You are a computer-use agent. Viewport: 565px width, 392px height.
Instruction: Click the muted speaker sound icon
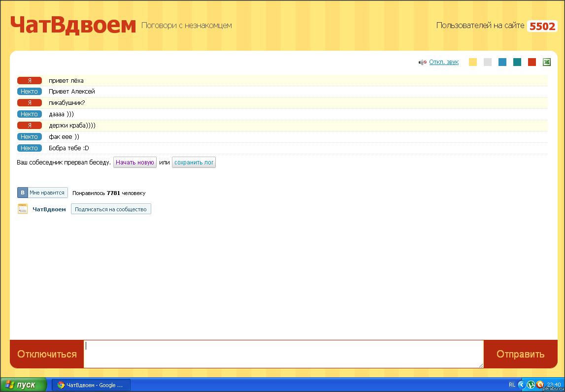point(422,62)
